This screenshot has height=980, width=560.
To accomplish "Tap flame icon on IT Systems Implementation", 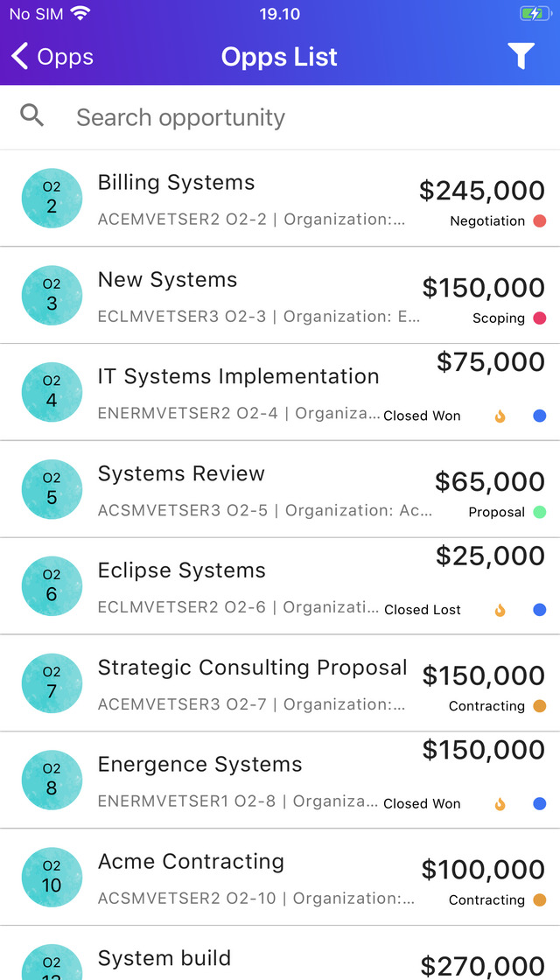I will [x=500, y=416].
